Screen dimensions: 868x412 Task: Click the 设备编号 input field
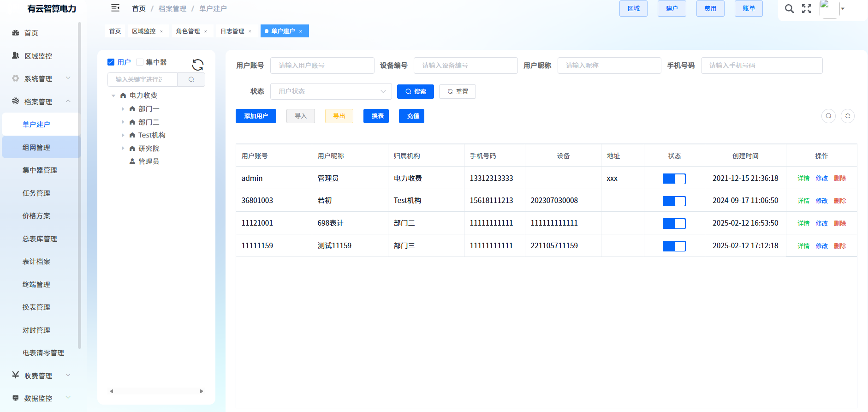pyautogui.click(x=465, y=66)
